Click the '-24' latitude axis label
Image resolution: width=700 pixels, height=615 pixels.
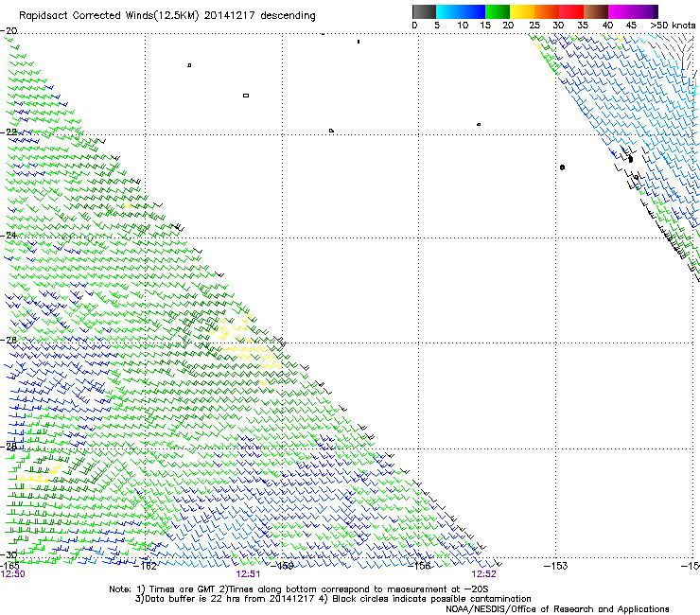(9, 235)
